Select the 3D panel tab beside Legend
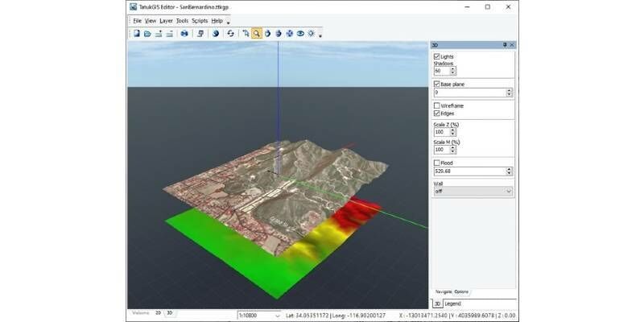 click(437, 304)
